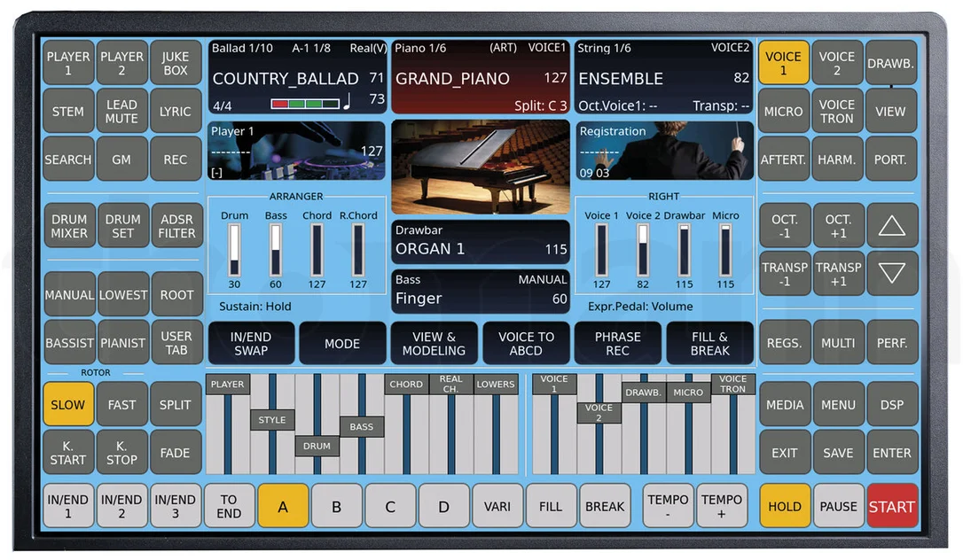This screenshot has width=963, height=560.
Task: Click the COUNTRY_BALLAD style display
Action: (x=297, y=77)
